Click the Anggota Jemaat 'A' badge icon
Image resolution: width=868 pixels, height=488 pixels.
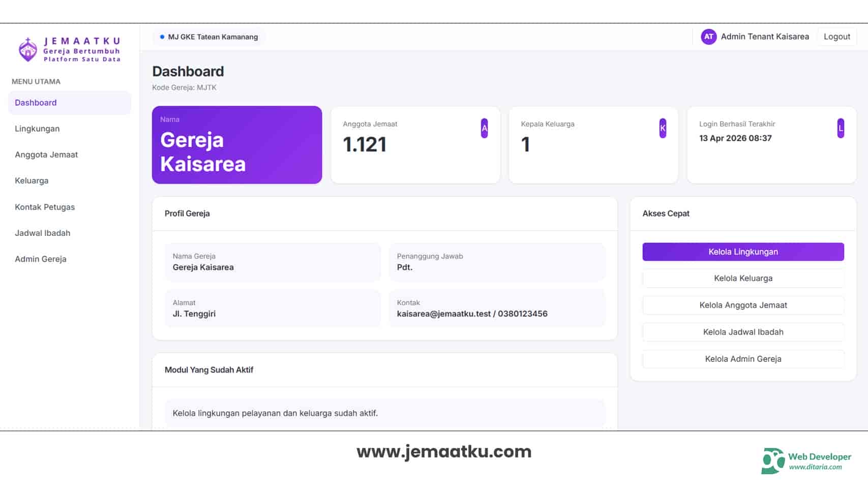pyautogui.click(x=484, y=128)
